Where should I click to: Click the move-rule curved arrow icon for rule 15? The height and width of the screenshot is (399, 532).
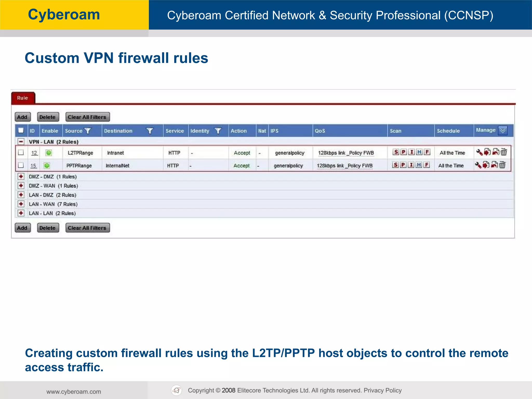click(495, 164)
